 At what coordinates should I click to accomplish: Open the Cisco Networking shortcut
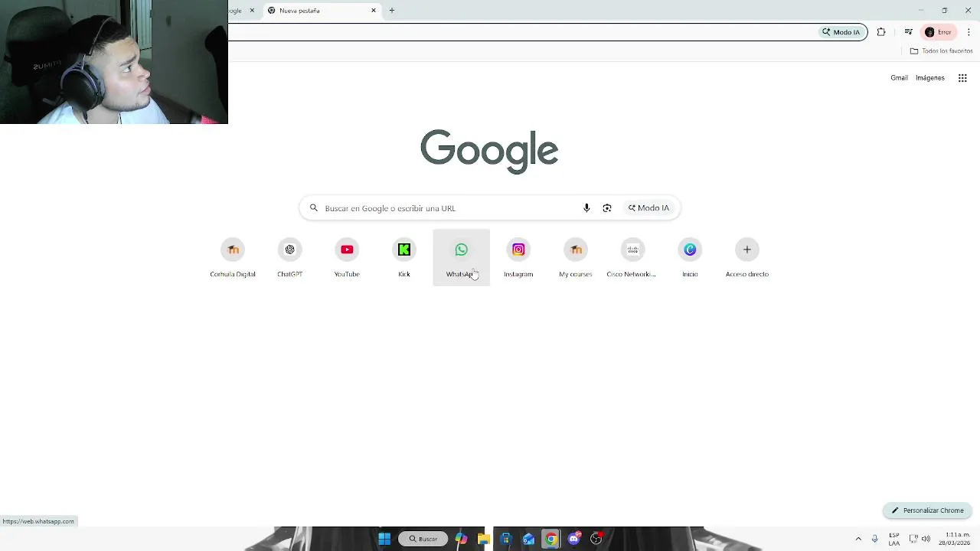632,258
